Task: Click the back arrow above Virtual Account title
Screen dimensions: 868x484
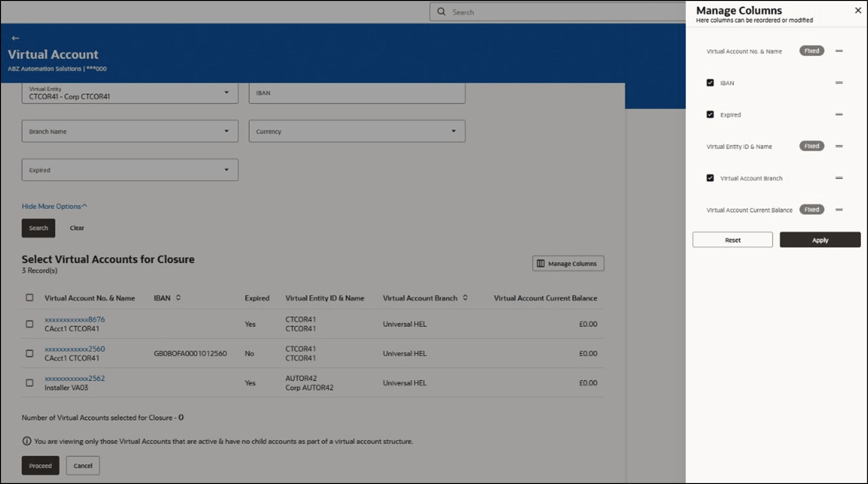Action: click(x=15, y=38)
